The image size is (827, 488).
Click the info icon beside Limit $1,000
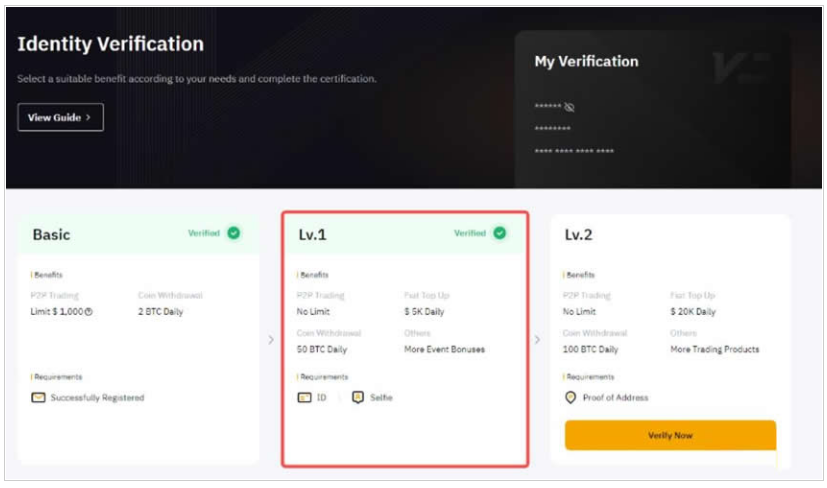(x=90, y=312)
